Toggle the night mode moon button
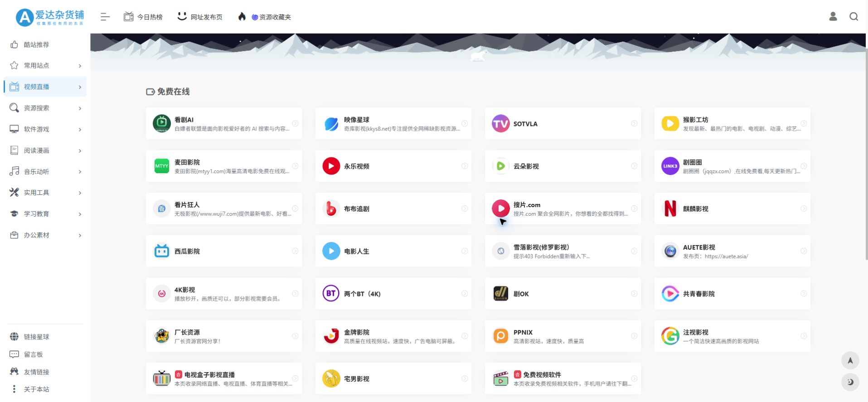This screenshot has width=868, height=402. tap(850, 382)
